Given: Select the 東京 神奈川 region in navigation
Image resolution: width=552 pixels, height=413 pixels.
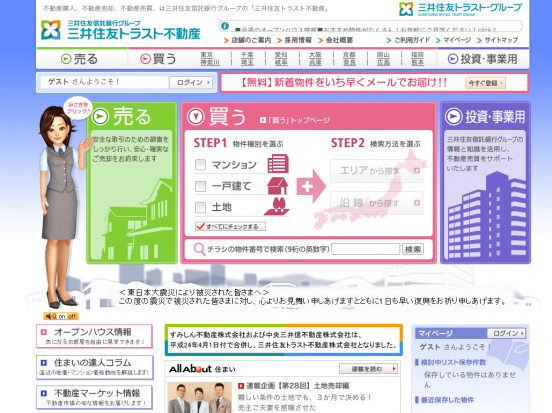Looking at the screenshot, I should tap(210, 59).
